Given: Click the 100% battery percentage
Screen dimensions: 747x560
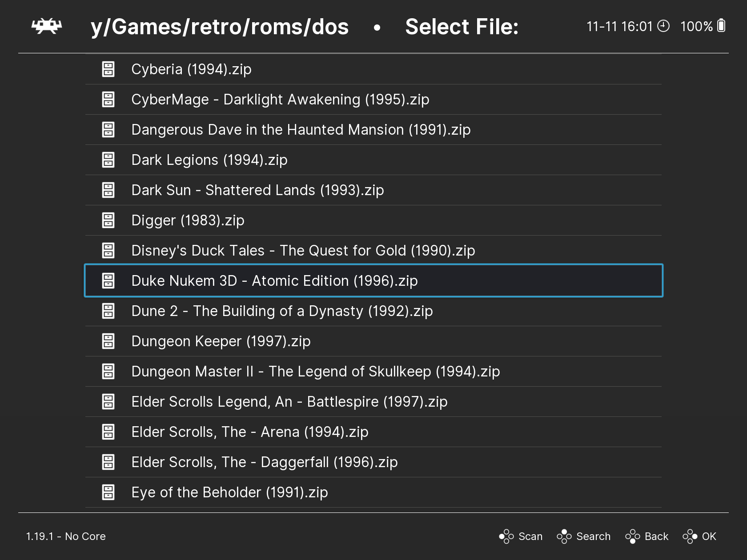Looking at the screenshot, I should (696, 27).
